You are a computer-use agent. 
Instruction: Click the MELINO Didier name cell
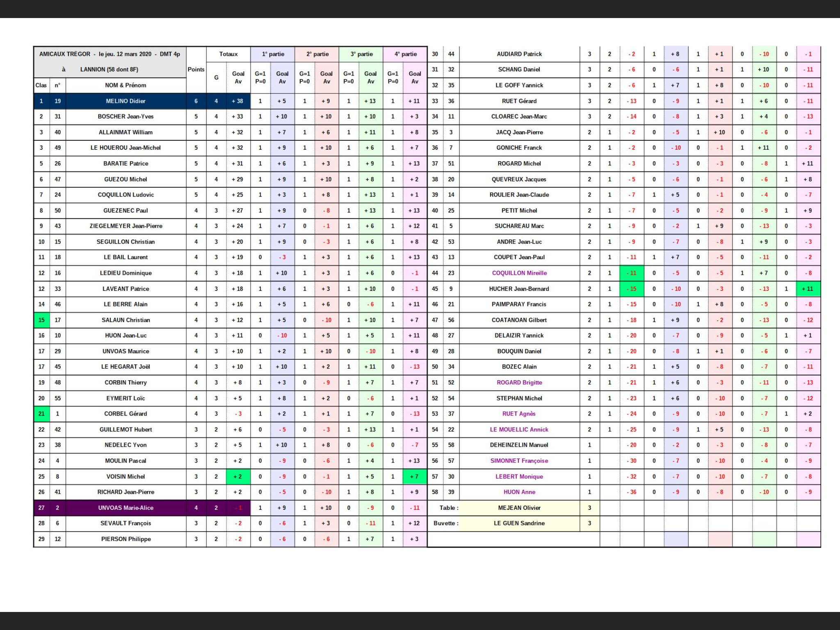point(126,101)
